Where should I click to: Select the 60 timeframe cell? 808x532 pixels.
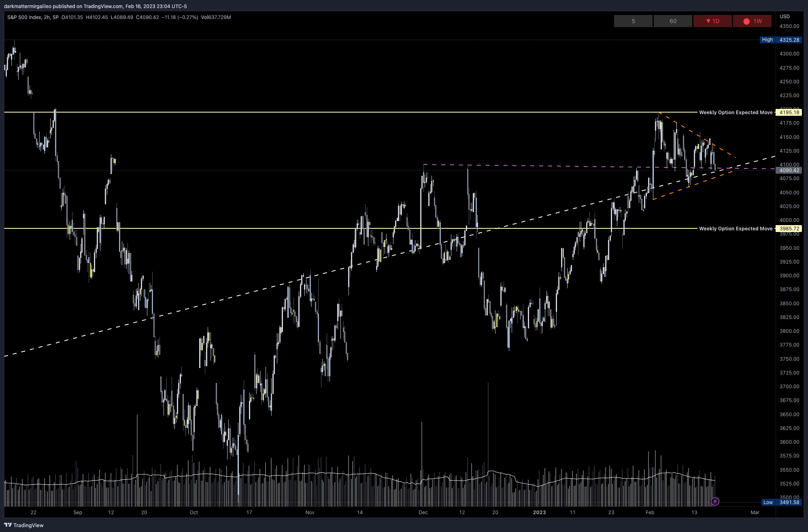point(673,21)
